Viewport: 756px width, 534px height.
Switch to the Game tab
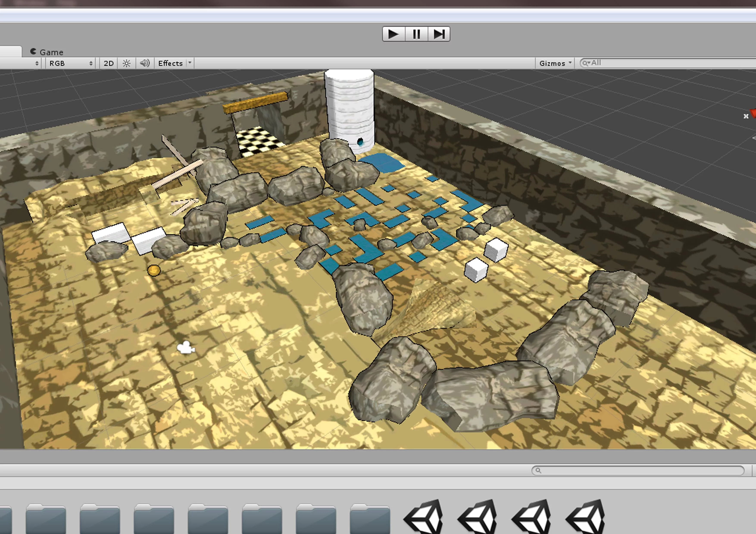pos(47,52)
